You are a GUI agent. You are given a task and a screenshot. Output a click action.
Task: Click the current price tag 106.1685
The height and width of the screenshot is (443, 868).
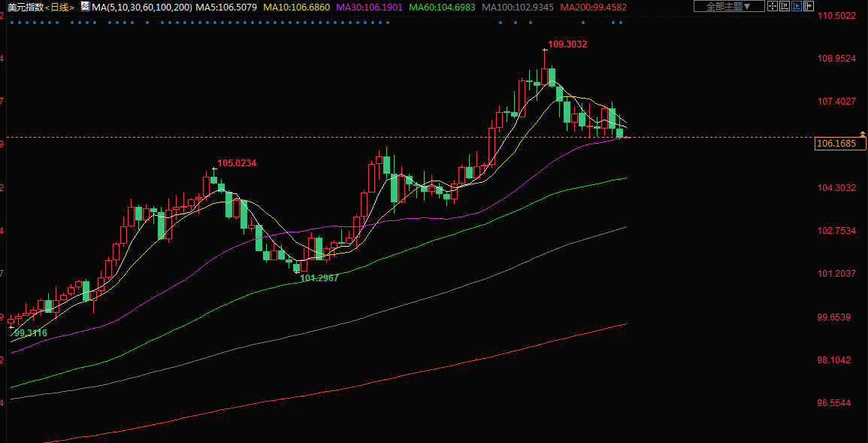point(836,143)
